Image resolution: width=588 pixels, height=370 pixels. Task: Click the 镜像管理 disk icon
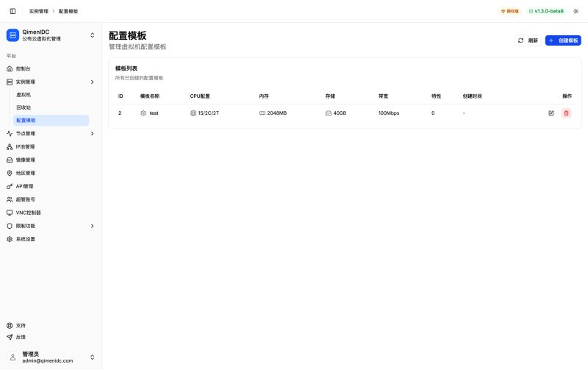[x=10, y=160]
